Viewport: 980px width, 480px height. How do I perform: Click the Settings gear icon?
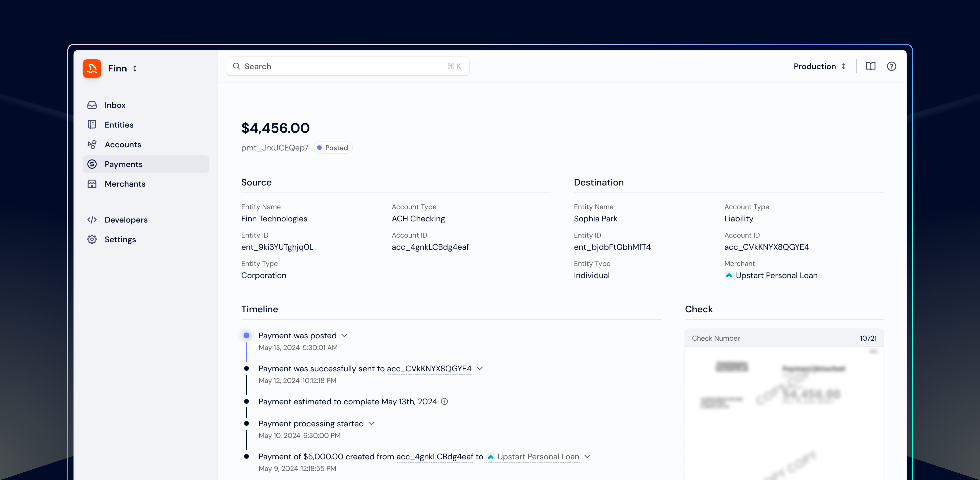point(92,239)
